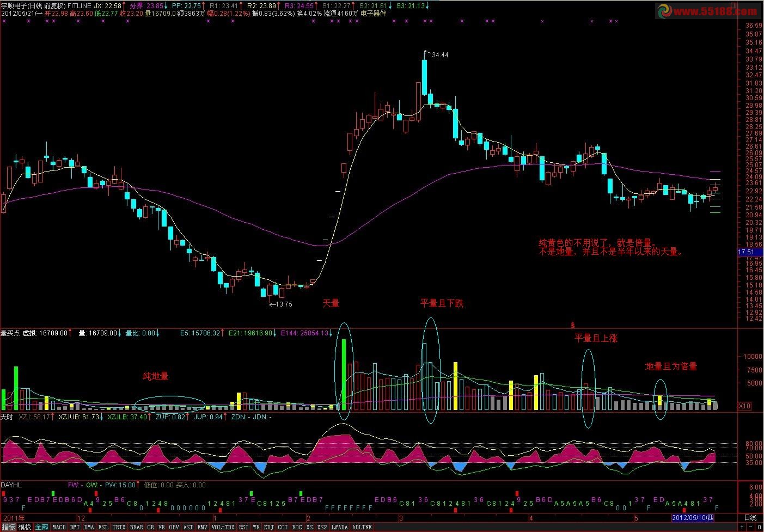Select the FSL indicator tab

tap(103, 527)
